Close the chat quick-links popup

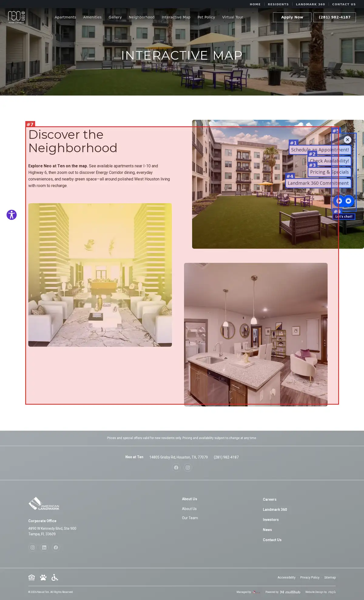(x=348, y=140)
